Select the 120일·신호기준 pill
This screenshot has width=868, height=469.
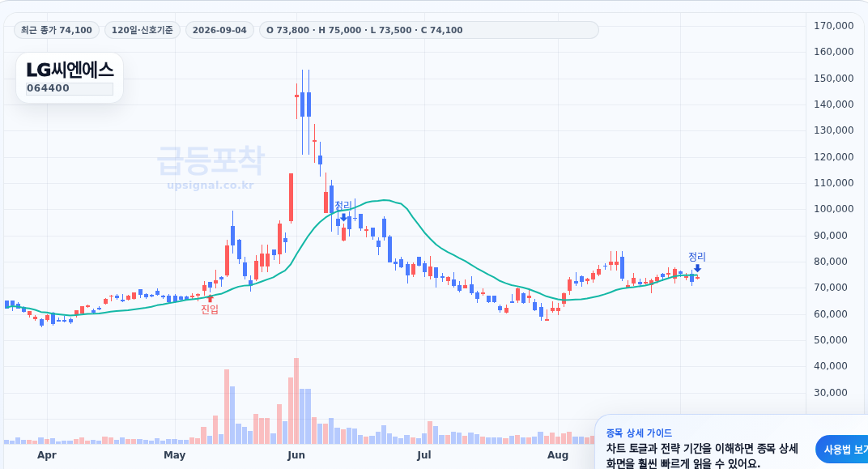tap(143, 30)
